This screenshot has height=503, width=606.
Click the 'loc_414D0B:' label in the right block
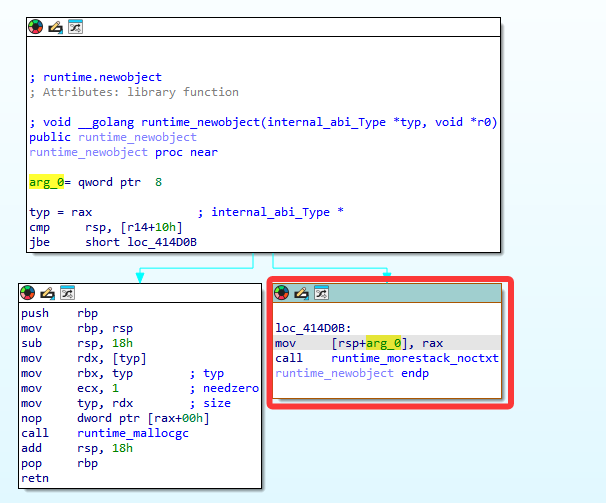313,328
